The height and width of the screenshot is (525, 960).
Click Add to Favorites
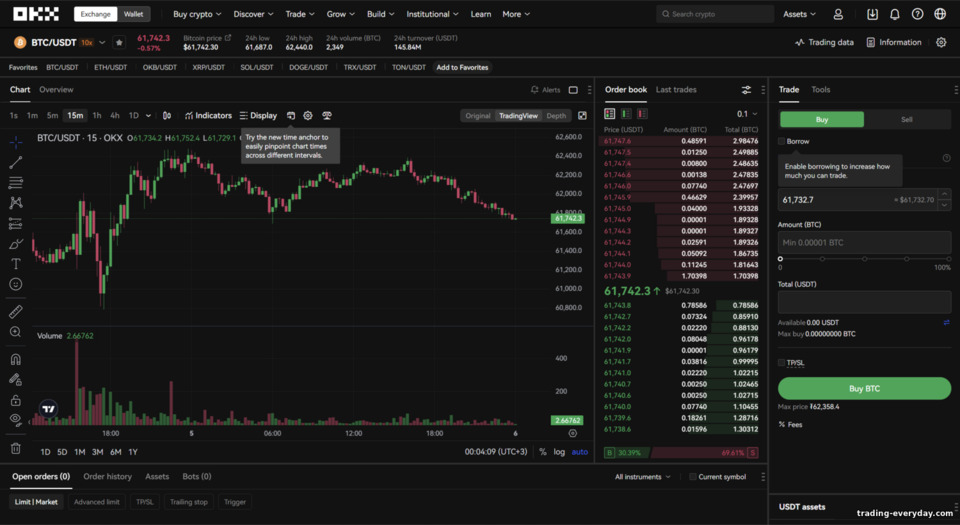462,67
